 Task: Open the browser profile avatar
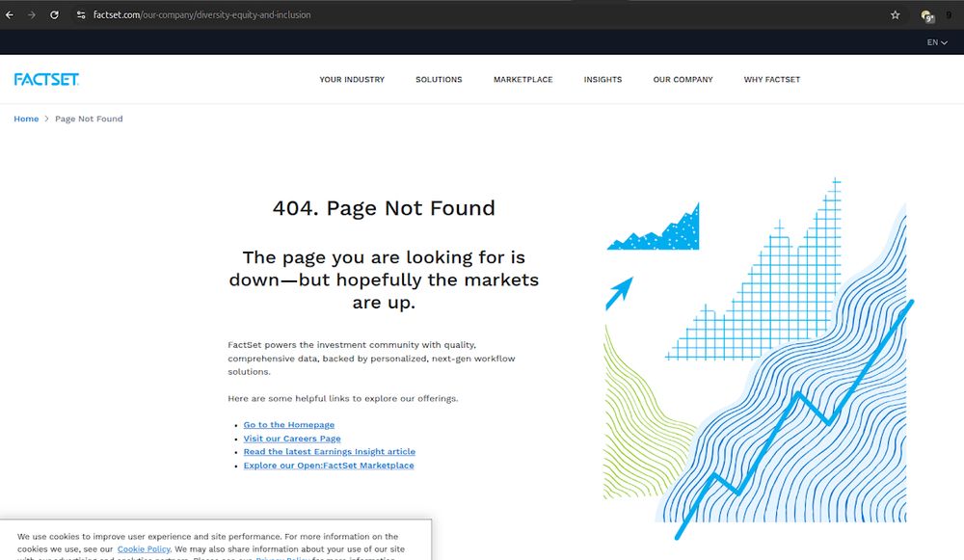[926, 14]
